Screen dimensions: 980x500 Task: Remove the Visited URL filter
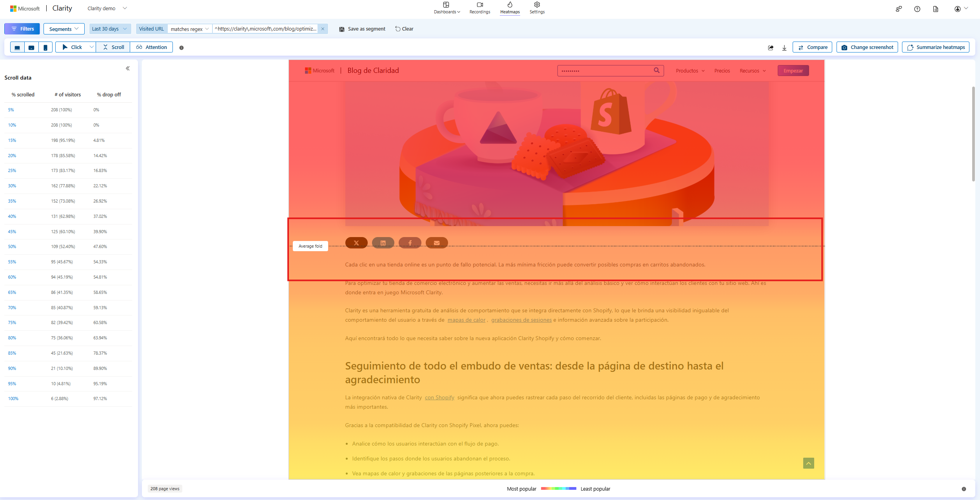tap(323, 29)
